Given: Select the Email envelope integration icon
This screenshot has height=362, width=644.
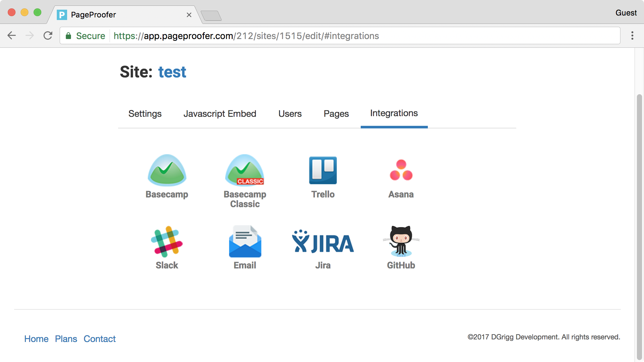Looking at the screenshot, I should (x=245, y=242).
